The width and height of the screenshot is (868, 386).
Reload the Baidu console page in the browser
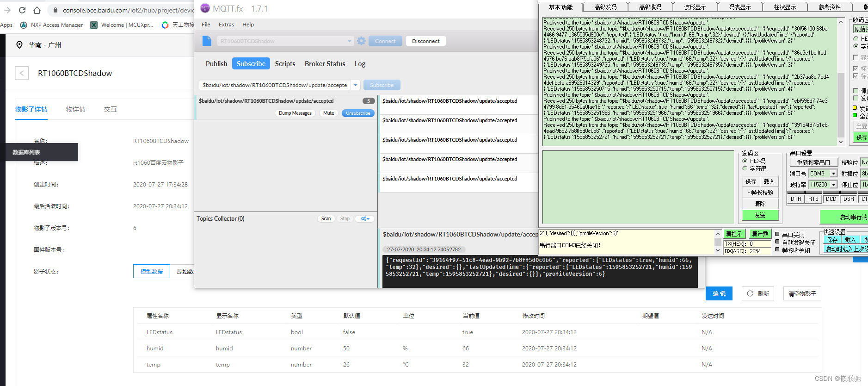(x=22, y=10)
